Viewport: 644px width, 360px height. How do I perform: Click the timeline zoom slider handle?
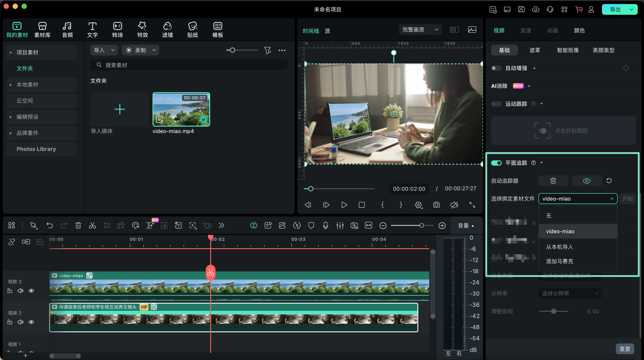point(422,225)
